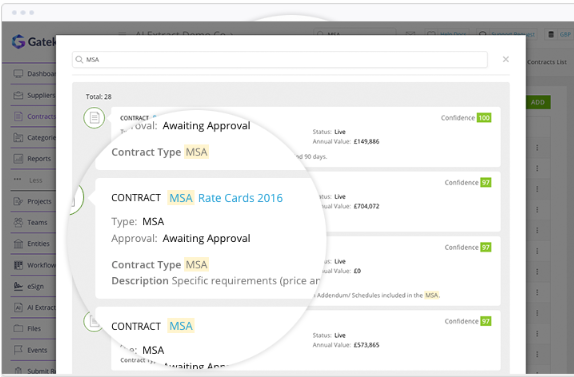The width and height of the screenshot is (574, 377).
Task: Open the Projects sidebar icon
Action: (18, 201)
